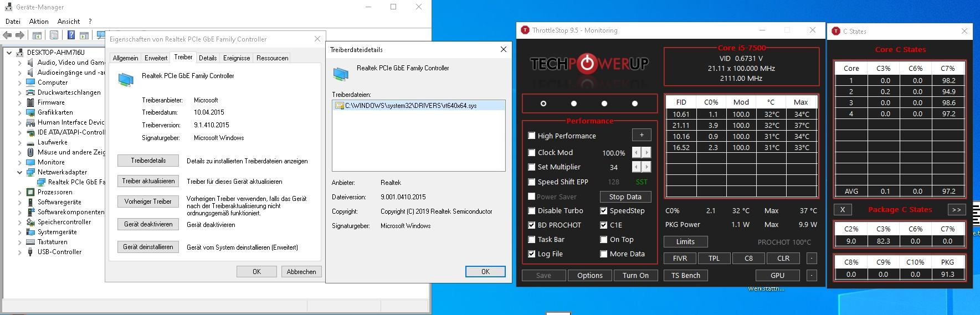Select the Firmware chip icon
980x315 pixels.
pos(31,102)
